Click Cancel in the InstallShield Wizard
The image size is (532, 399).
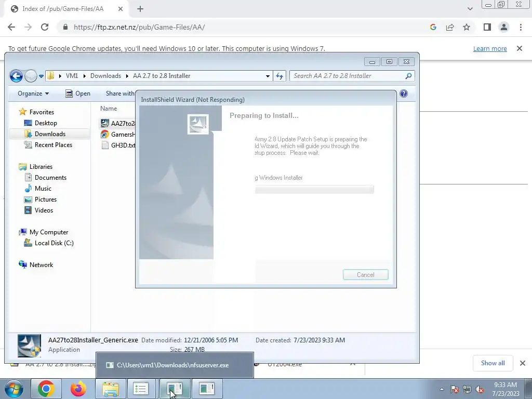(x=365, y=275)
